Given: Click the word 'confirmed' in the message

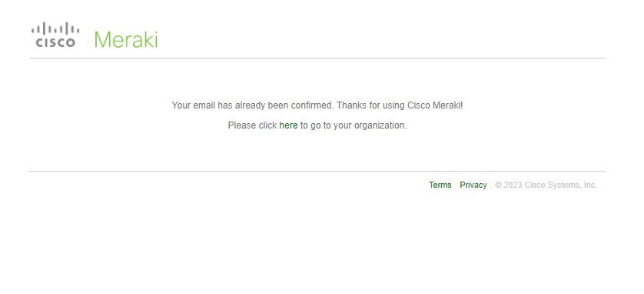Looking at the screenshot, I should click(x=312, y=105).
